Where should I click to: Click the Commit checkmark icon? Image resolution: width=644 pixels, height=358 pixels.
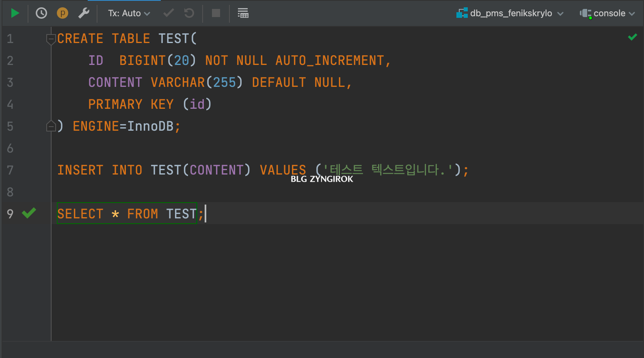tap(169, 13)
